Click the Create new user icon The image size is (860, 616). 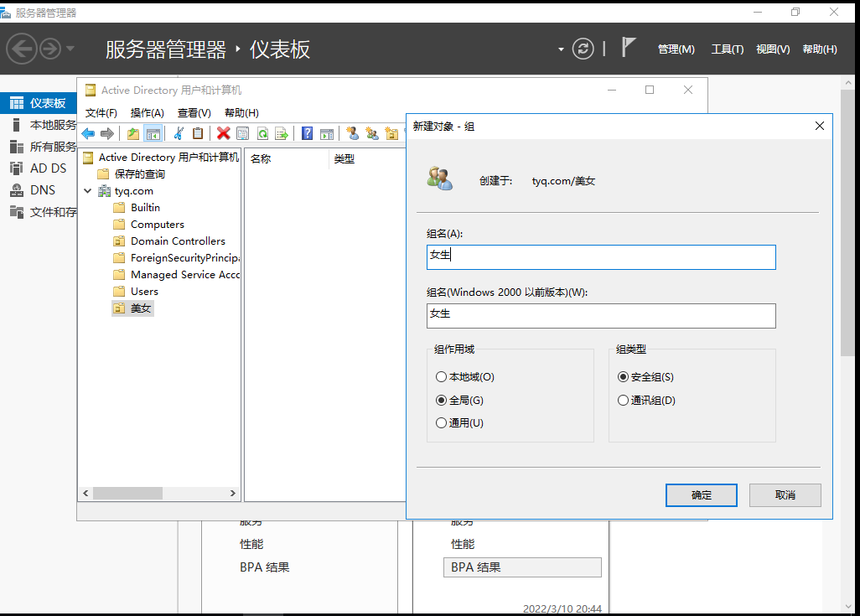pos(353,133)
